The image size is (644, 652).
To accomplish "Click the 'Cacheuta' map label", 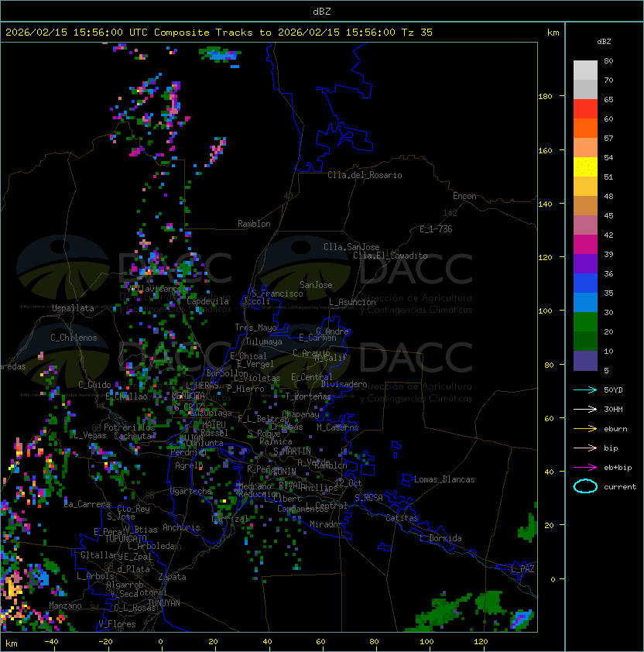I will pos(133,436).
